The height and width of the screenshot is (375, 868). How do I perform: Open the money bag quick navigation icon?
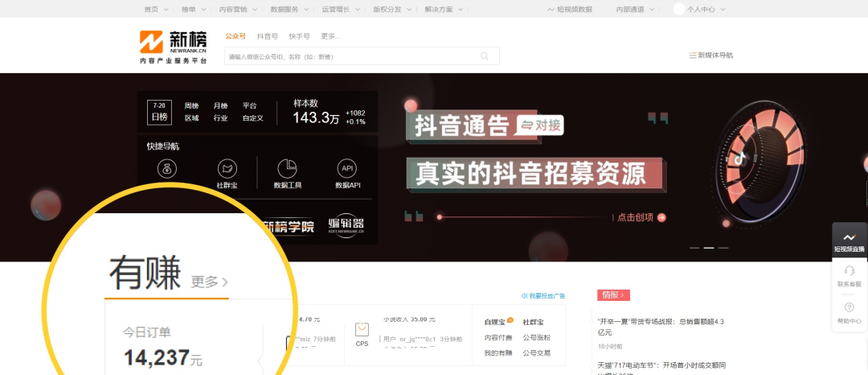tap(167, 169)
